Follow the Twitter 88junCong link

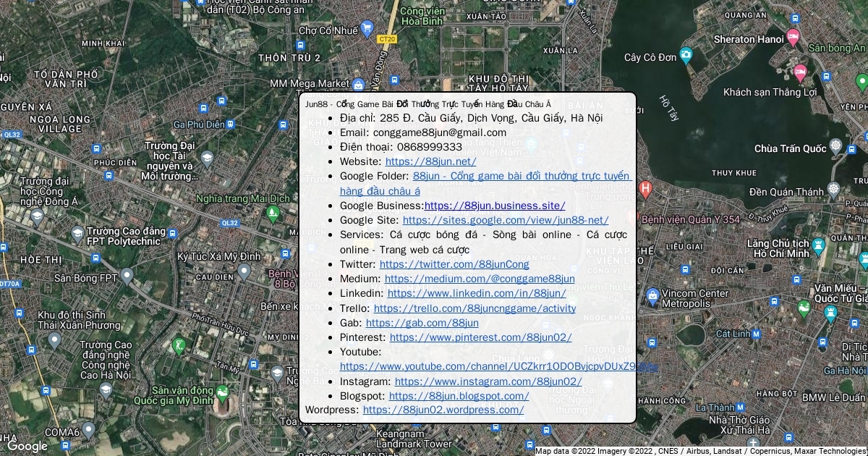[454, 264]
